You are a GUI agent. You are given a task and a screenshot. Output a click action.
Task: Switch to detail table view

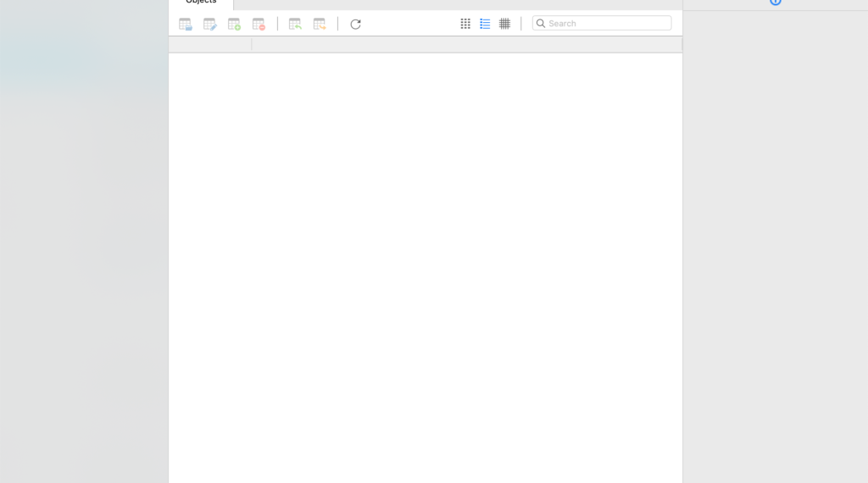pos(504,24)
